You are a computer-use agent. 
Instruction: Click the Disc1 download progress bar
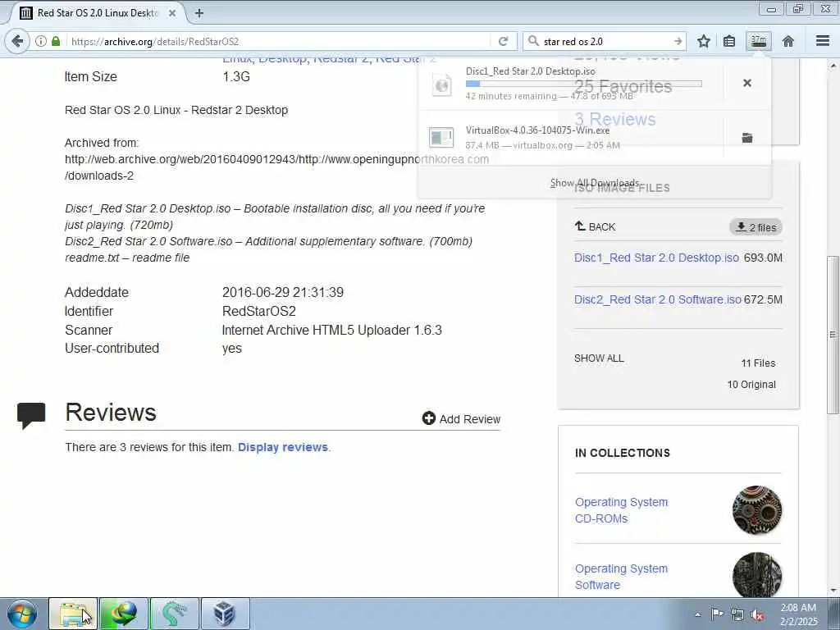coord(583,84)
